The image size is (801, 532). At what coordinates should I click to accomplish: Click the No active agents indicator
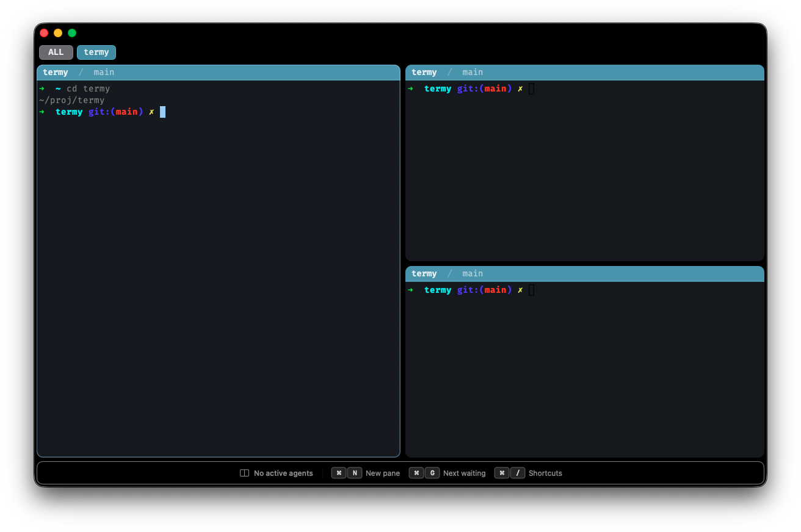pos(283,473)
